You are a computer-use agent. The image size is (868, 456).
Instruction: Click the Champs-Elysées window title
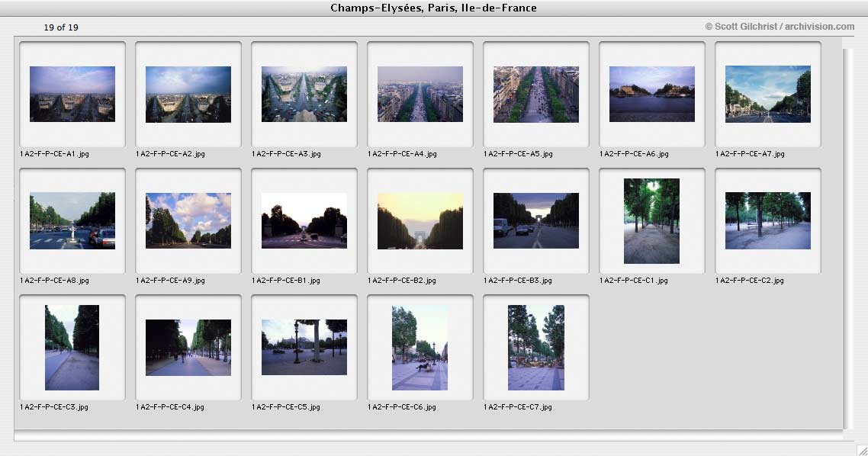coord(433,8)
